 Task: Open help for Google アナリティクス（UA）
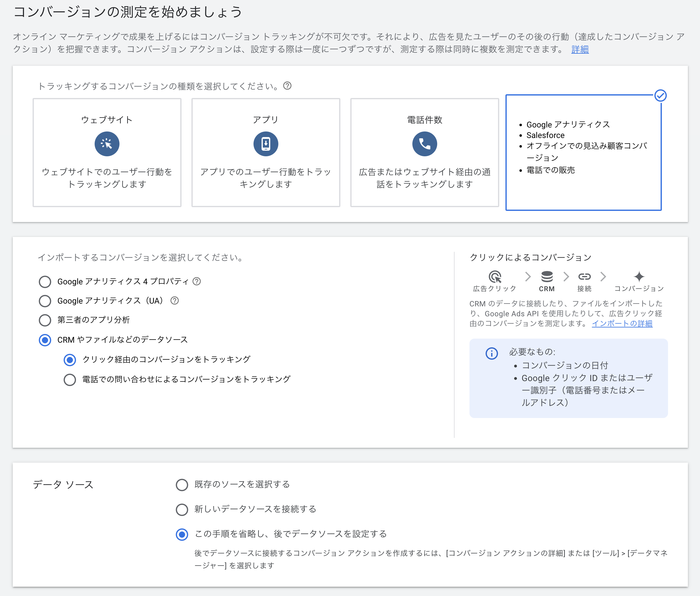(x=174, y=300)
